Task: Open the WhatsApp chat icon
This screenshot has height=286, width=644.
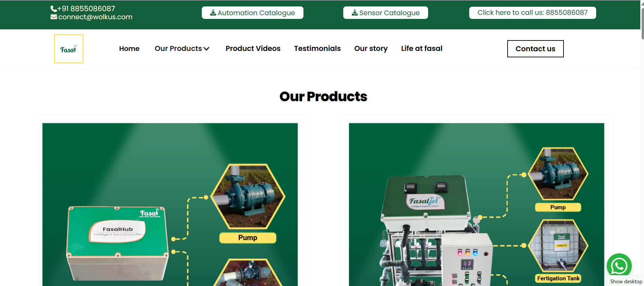Action: [x=619, y=266]
